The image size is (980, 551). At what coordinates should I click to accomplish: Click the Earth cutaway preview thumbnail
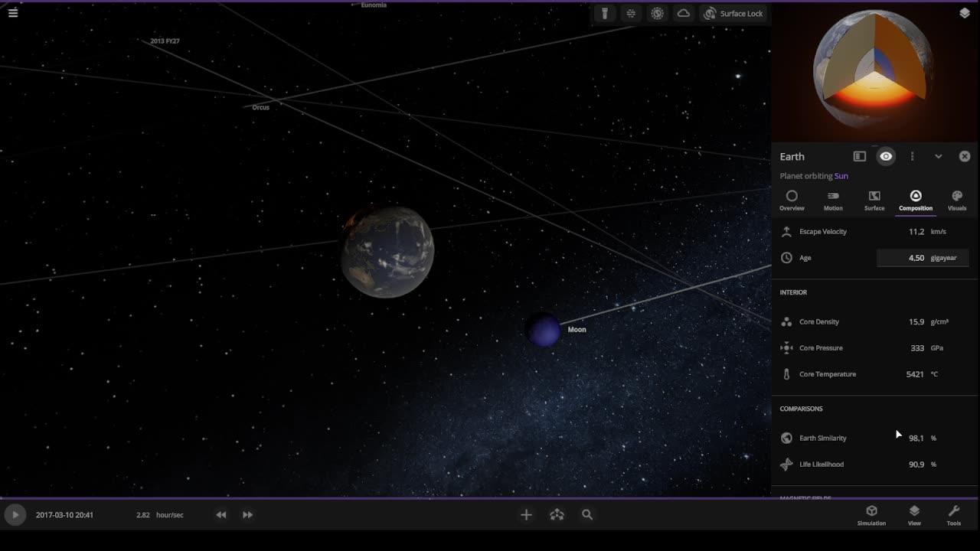pyautogui.click(x=873, y=69)
